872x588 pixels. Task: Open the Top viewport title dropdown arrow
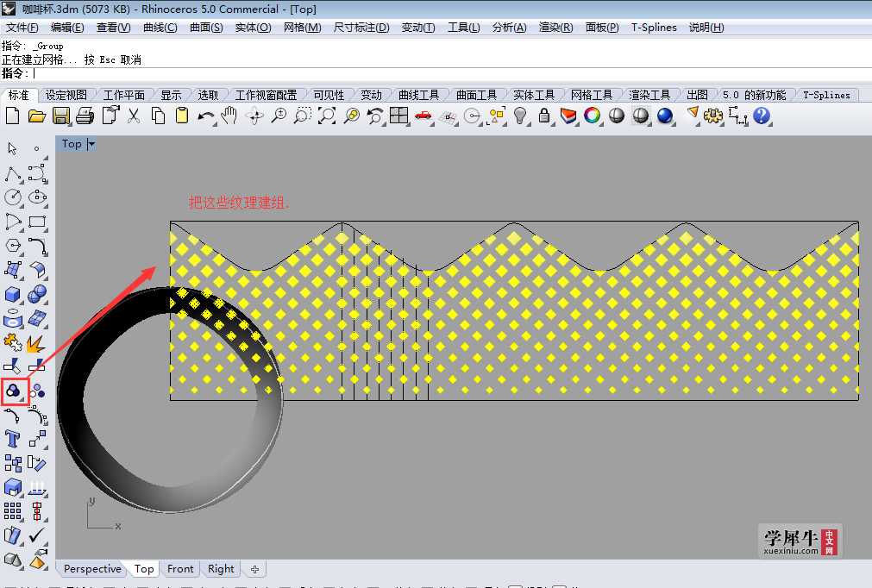click(x=91, y=144)
